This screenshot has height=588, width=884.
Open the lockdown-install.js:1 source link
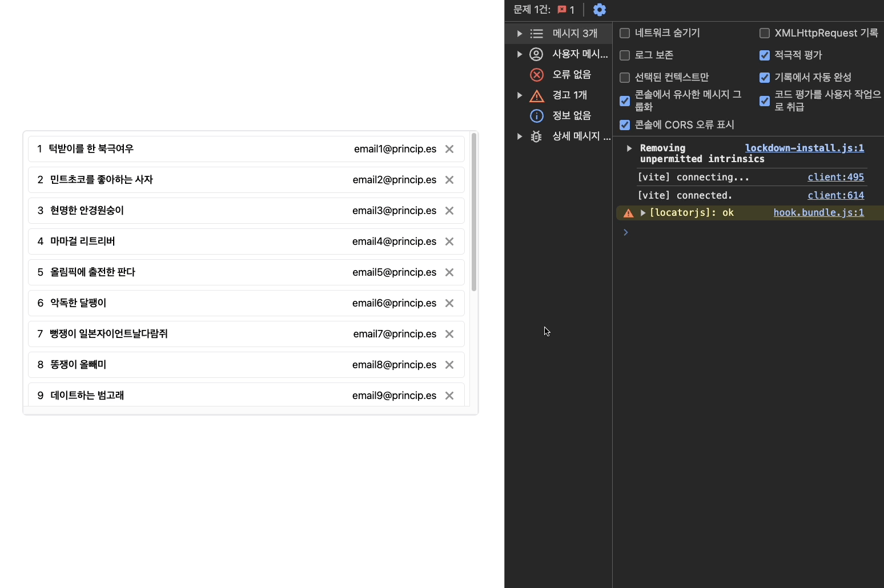(x=804, y=148)
